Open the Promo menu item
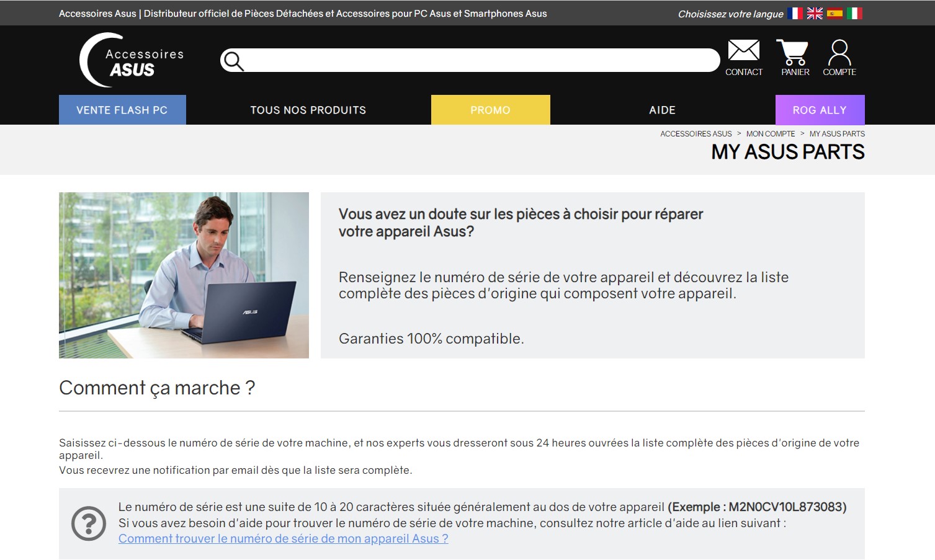The image size is (935, 560). pos(490,110)
